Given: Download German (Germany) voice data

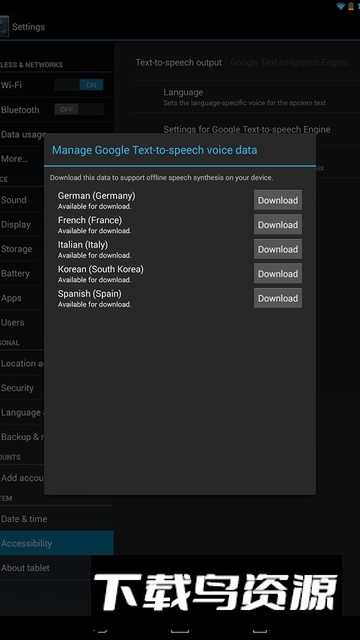Looking at the screenshot, I should pos(278,200).
